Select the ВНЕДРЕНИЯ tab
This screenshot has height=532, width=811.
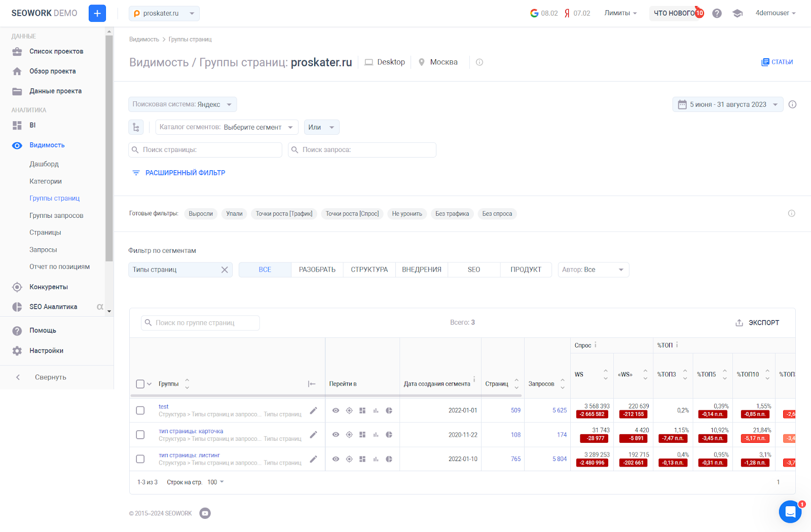[x=422, y=270]
